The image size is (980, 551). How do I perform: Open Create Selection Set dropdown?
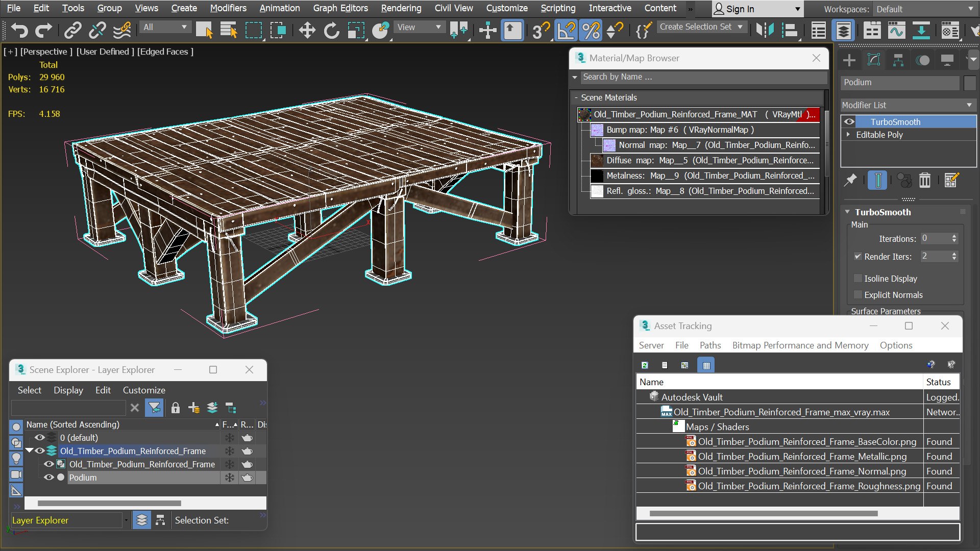point(702,27)
